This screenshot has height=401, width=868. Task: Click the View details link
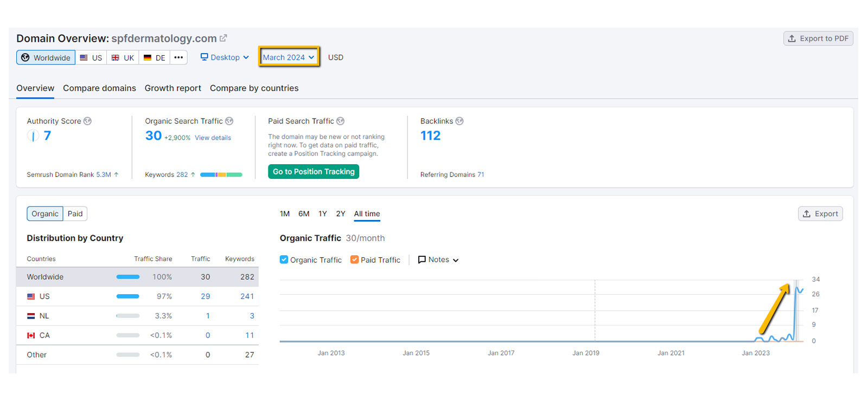point(213,138)
